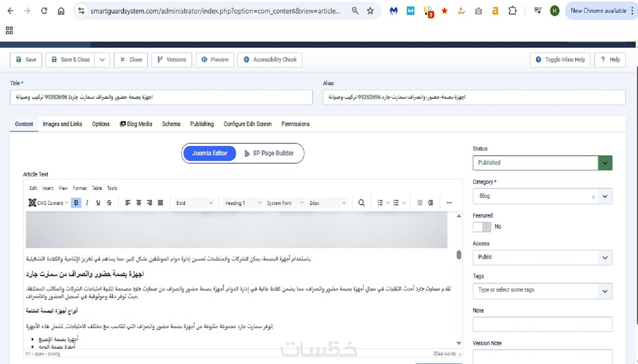Image resolution: width=638 pixels, height=364 pixels.
Task: Open the Amazon extension icon
Action: (x=495, y=11)
